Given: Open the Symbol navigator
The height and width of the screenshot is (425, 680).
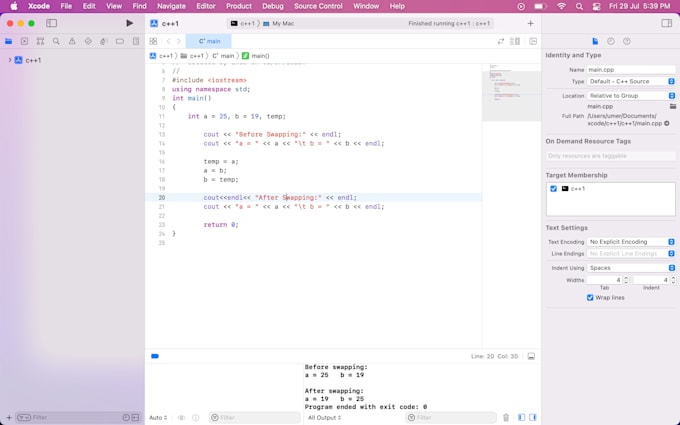Looking at the screenshot, I should pyautogui.click(x=40, y=42).
